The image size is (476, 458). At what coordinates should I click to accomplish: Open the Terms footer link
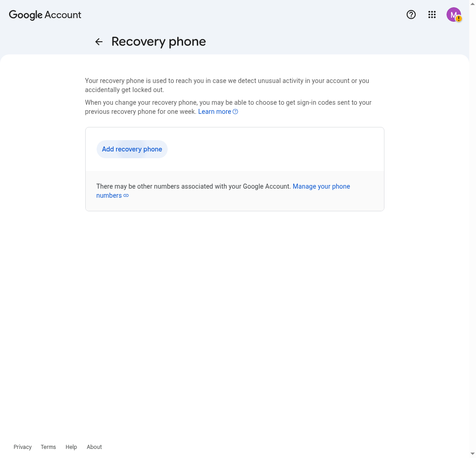pos(48,447)
